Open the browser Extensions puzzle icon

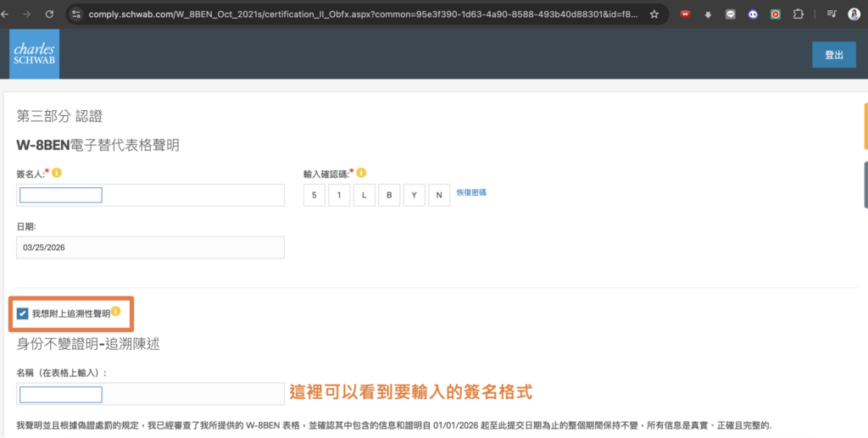tap(798, 14)
